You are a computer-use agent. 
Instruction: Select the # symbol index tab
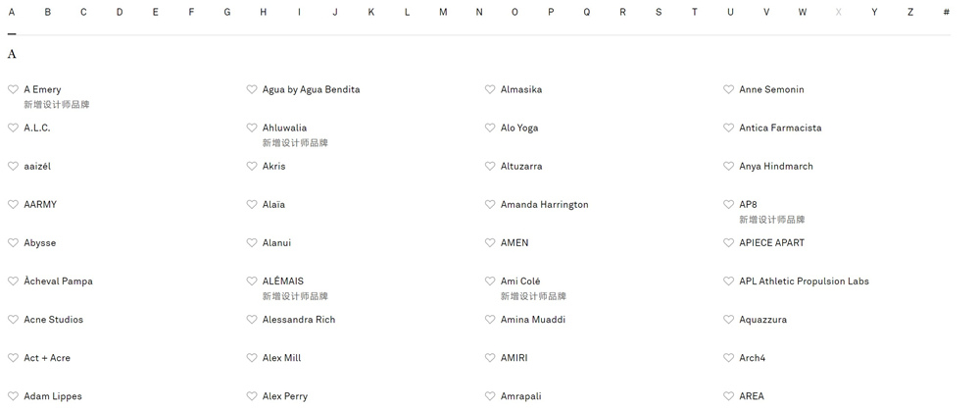[947, 12]
